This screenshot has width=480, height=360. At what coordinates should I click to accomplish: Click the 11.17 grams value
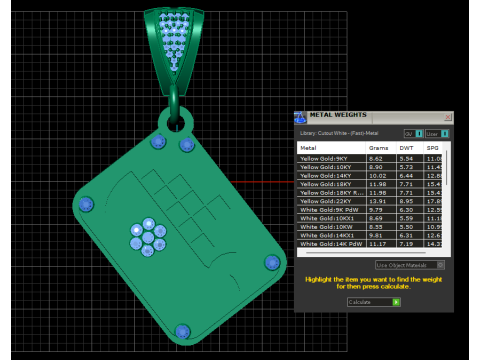377,244
